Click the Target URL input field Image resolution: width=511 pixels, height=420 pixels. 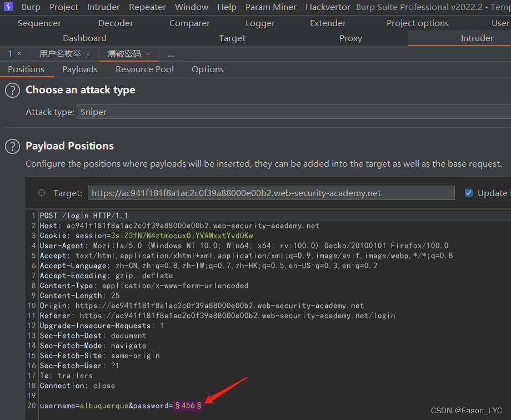coord(271,193)
